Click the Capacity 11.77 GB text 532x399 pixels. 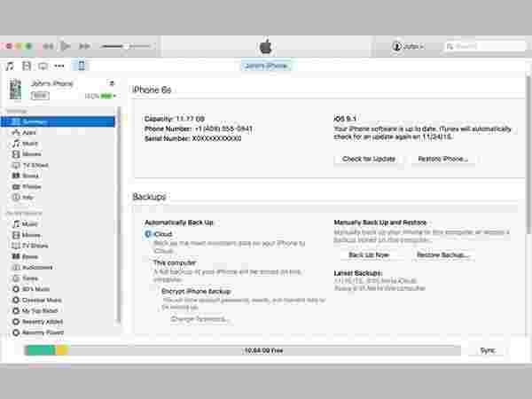click(x=175, y=119)
